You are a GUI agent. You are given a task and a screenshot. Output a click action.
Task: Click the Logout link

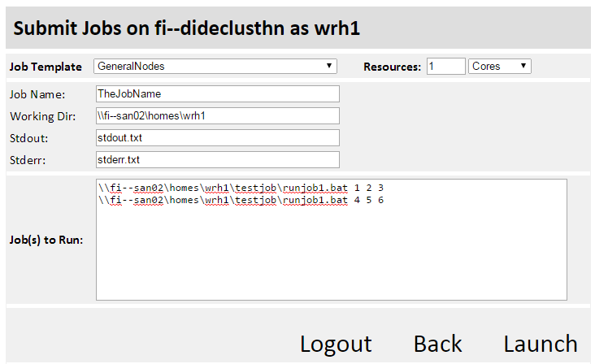click(336, 344)
